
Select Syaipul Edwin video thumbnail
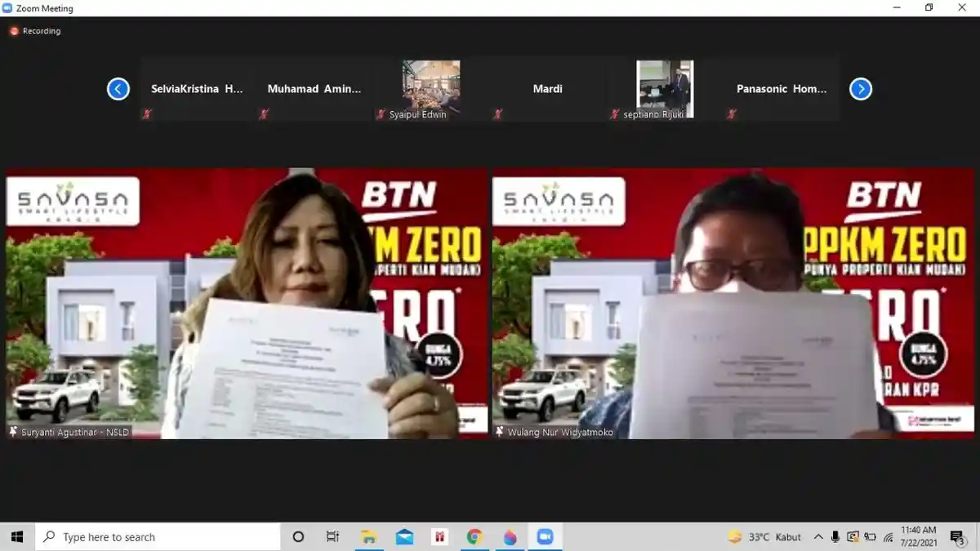coord(431,89)
